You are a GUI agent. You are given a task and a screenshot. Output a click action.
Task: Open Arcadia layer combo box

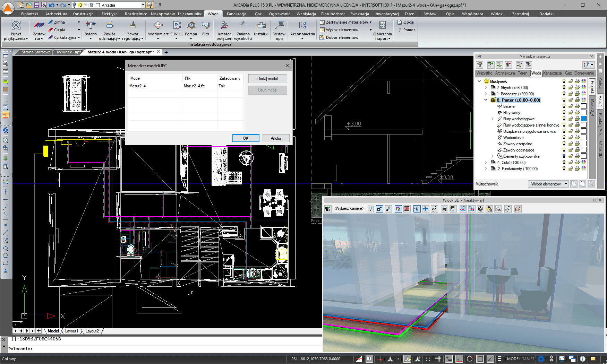(120, 5)
